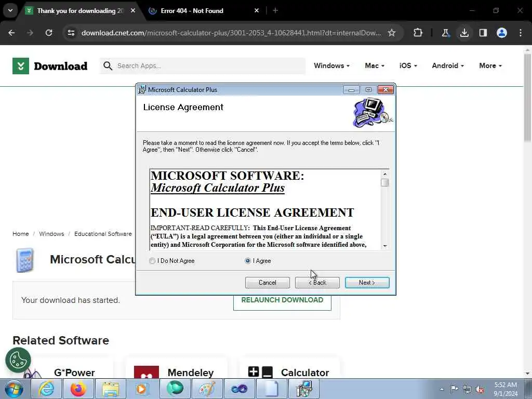The height and width of the screenshot is (399, 532).
Task: Open the Windows breadcrumb link
Action: 51,234
